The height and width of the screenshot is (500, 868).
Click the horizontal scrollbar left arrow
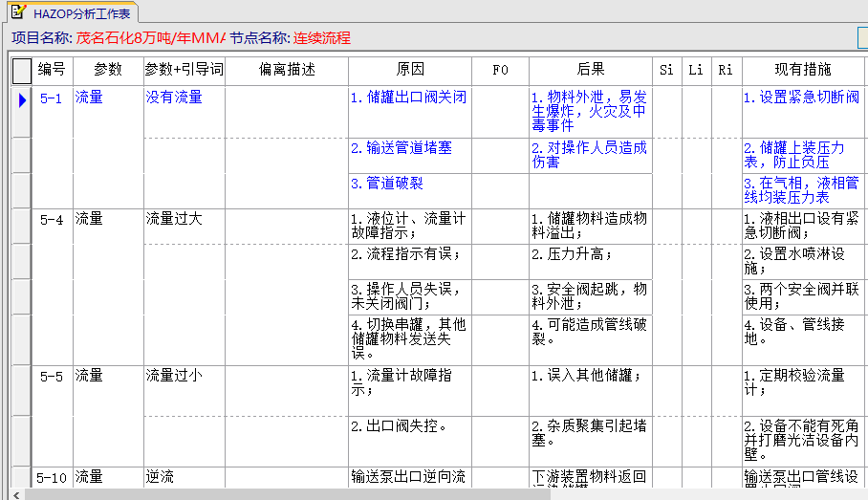[16, 494]
